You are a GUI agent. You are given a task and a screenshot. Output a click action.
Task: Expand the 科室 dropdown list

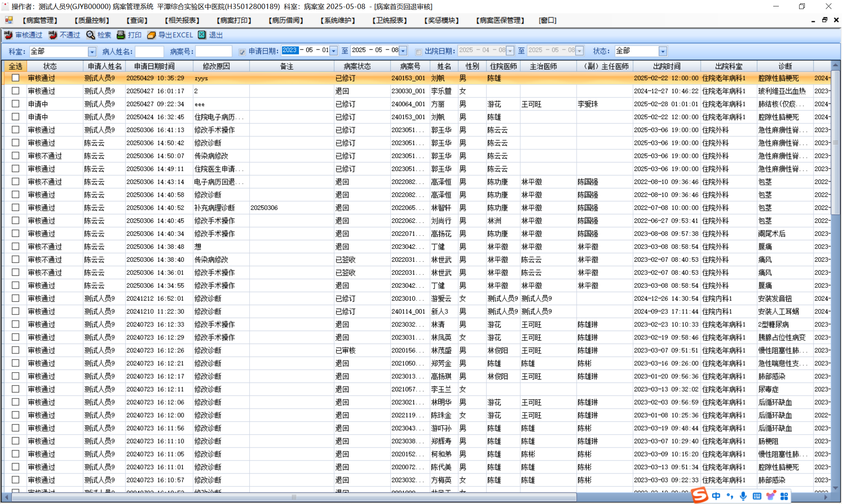pyautogui.click(x=92, y=51)
